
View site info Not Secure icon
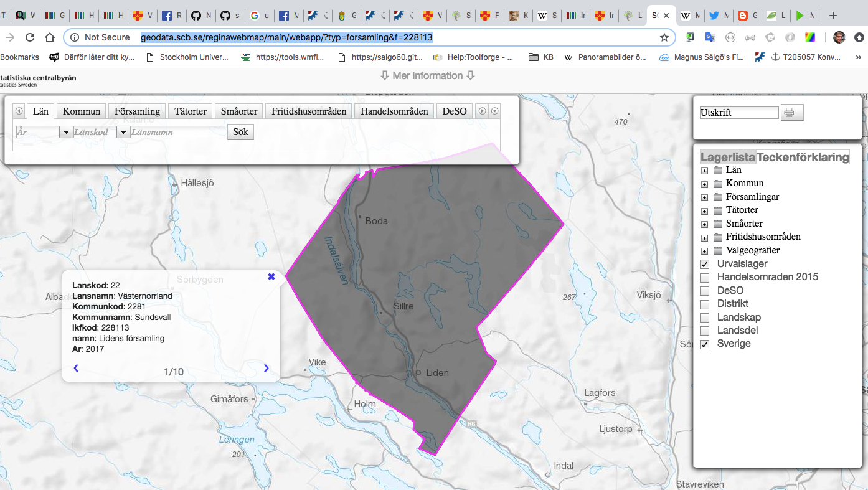coord(75,37)
